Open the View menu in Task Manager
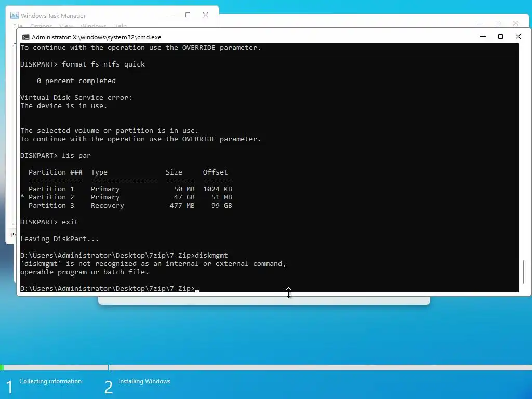 point(66,26)
